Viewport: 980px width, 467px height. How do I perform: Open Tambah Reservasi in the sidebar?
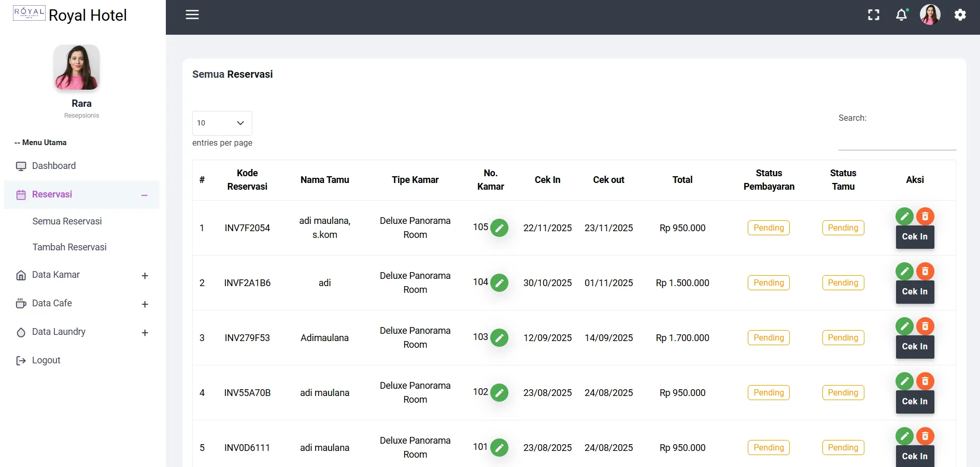pyautogui.click(x=69, y=247)
